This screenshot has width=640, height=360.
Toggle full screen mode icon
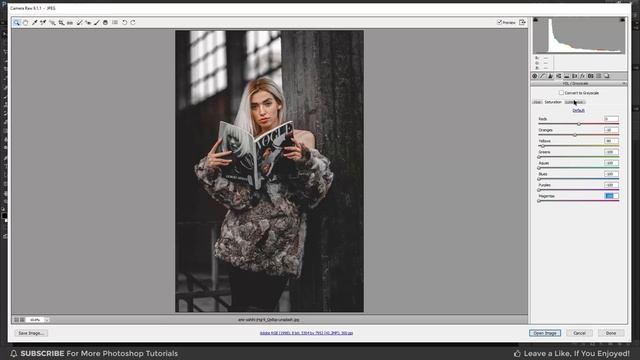[x=522, y=22]
